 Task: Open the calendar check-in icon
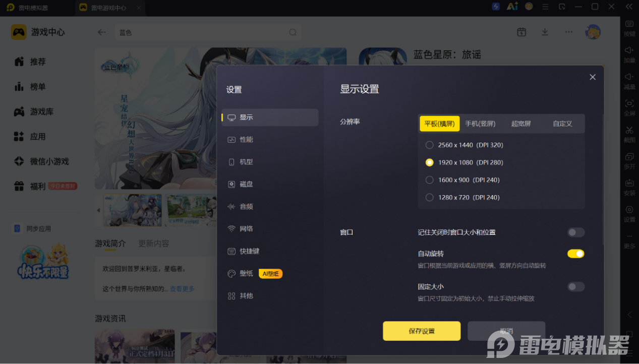(521, 32)
